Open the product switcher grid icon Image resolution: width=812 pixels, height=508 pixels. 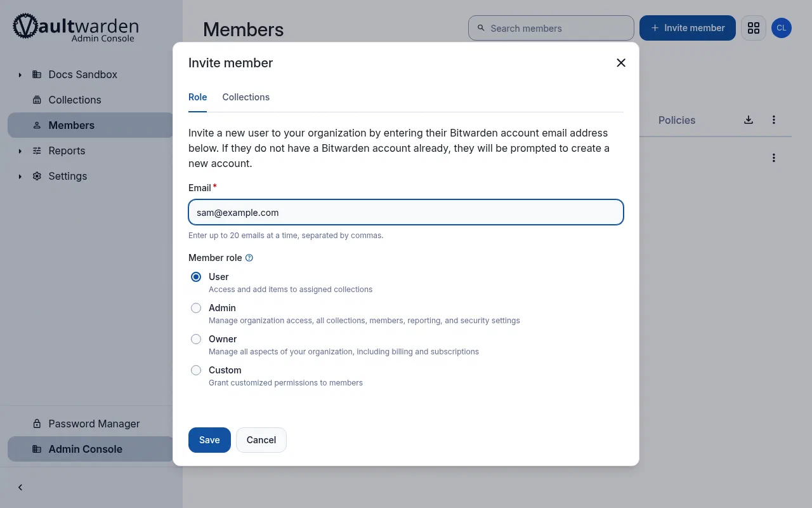coord(754,28)
